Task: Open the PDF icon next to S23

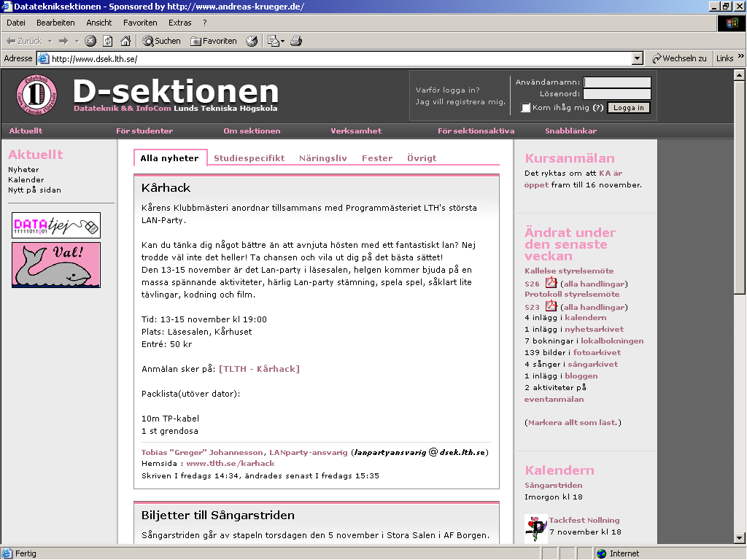Action: [x=551, y=306]
